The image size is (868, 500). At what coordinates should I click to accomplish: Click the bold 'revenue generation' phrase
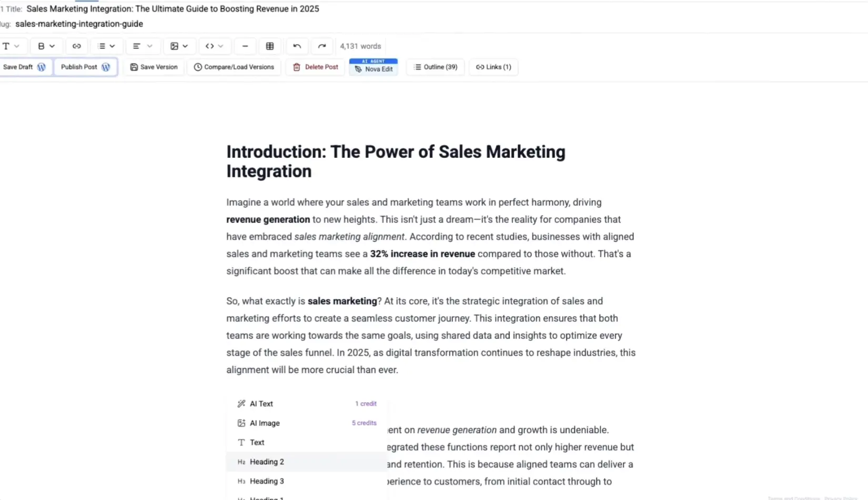[268, 219]
